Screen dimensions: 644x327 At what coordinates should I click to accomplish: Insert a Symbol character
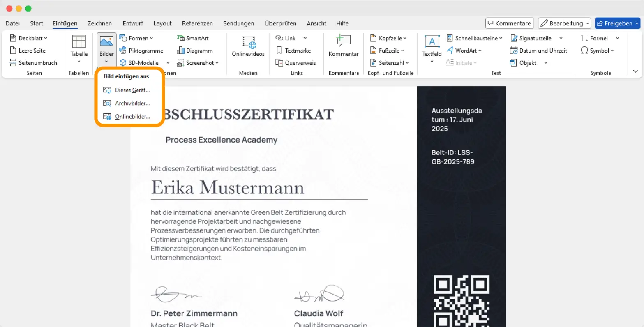(597, 51)
